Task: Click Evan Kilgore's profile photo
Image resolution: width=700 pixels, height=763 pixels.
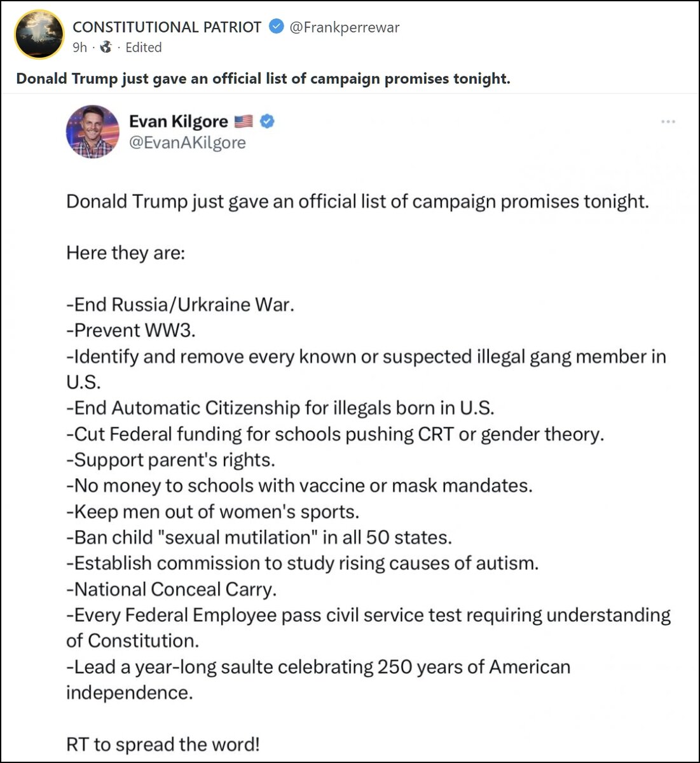Action: pyautogui.click(x=93, y=132)
